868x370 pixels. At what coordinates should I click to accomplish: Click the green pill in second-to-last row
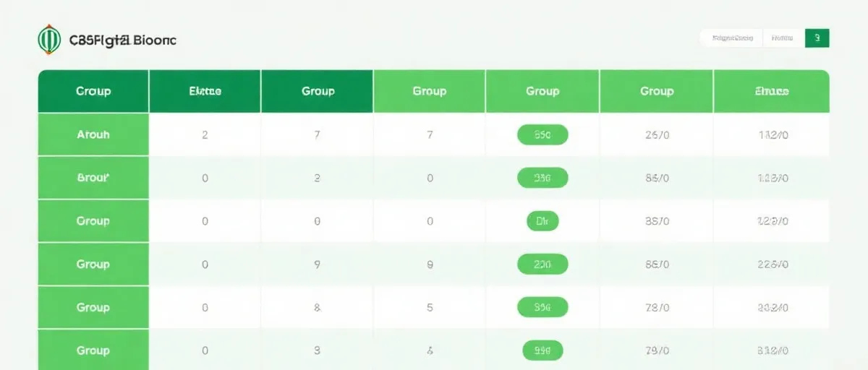542,308
